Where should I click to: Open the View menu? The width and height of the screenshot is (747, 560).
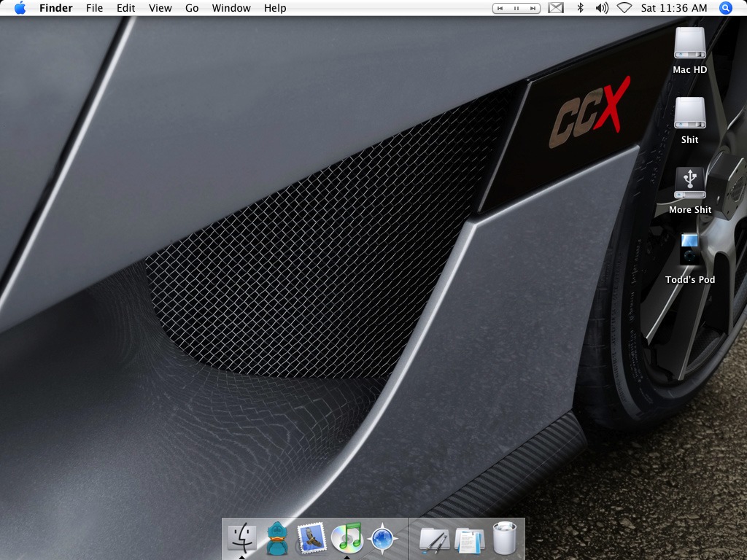(160, 8)
